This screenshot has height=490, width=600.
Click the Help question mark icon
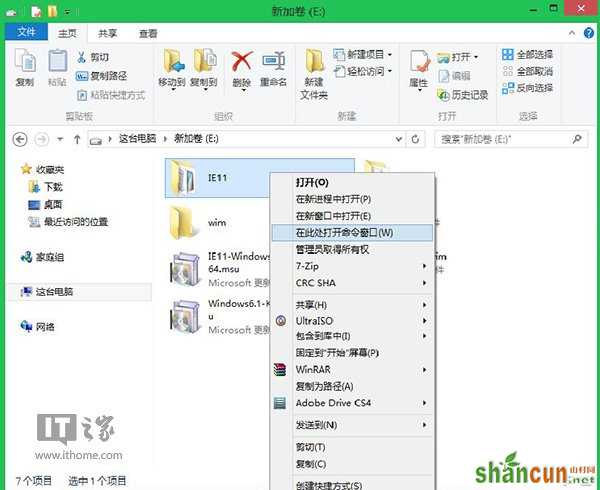589,33
